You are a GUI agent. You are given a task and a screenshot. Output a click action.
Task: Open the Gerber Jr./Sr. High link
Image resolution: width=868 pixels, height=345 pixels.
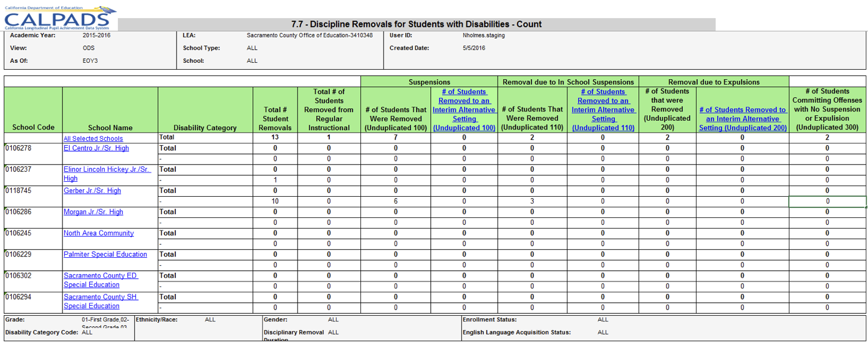click(x=92, y=191)
